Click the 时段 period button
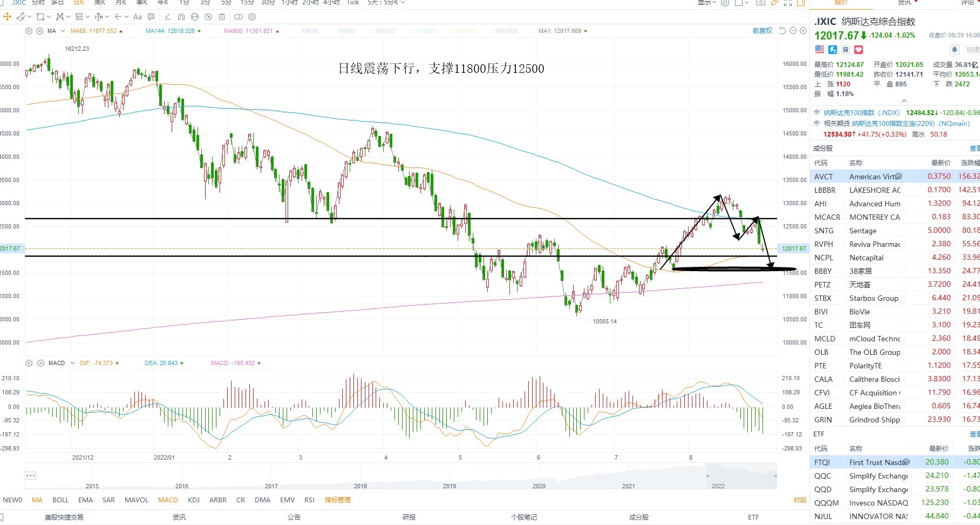Screen dimensions: 980x525 tap(800, 500)
